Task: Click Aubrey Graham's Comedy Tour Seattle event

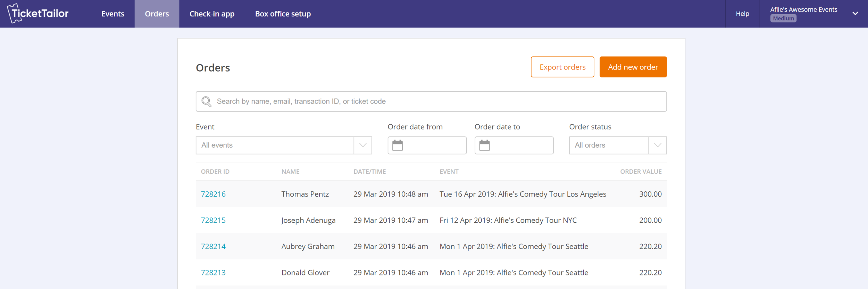Action: [514, 246]
